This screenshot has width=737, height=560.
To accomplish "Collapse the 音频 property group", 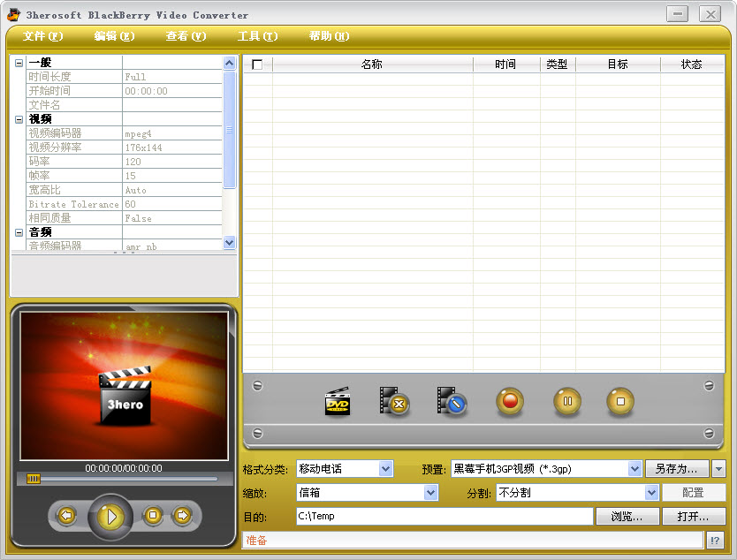I will click(19, 232).
